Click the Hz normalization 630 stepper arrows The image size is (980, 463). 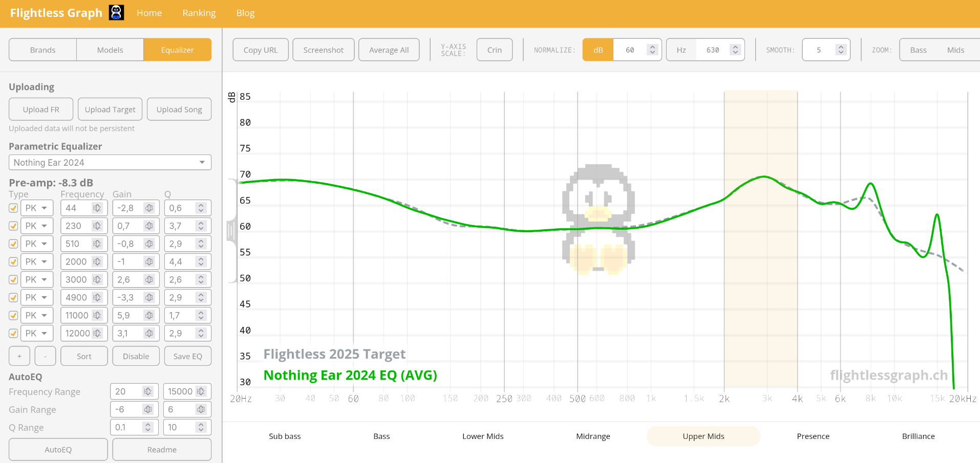pyautogui.click(x=735, y=50)
